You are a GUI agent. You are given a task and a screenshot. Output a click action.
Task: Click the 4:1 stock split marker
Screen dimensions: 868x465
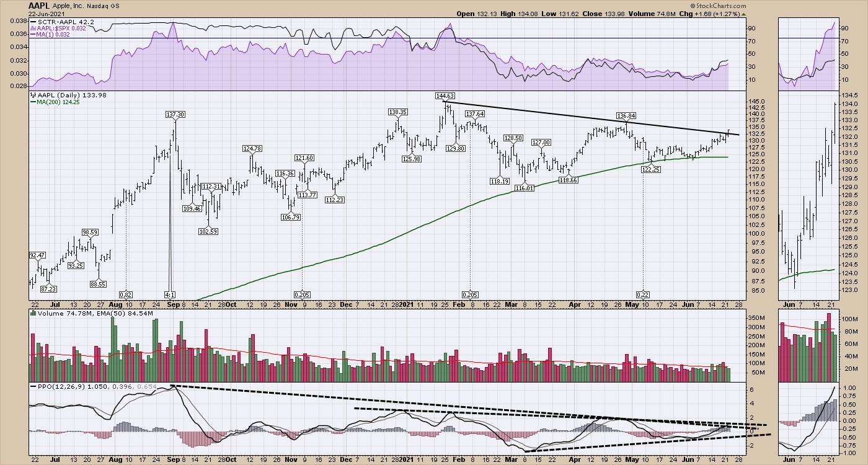[x=170, y=294]
